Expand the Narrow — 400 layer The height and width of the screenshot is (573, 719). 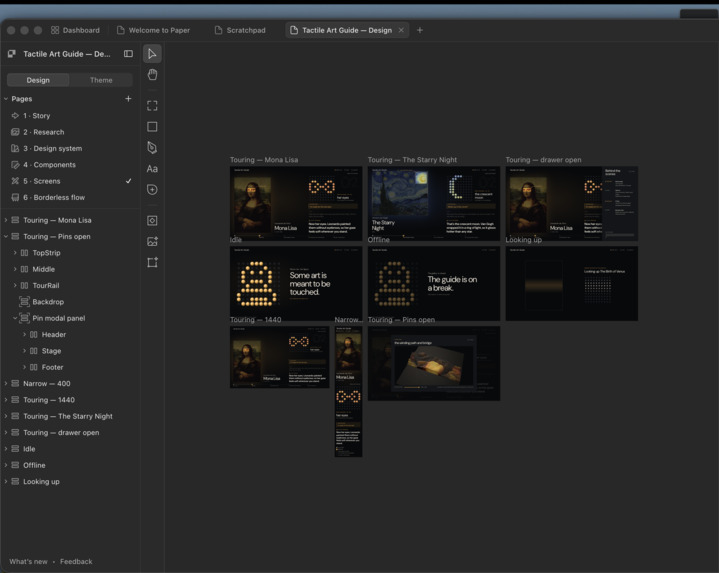[6, 384]
